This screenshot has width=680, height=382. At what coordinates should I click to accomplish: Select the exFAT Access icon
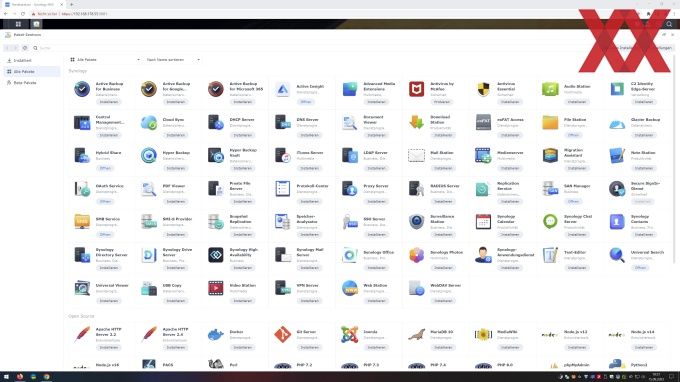[x=483, y=122]
